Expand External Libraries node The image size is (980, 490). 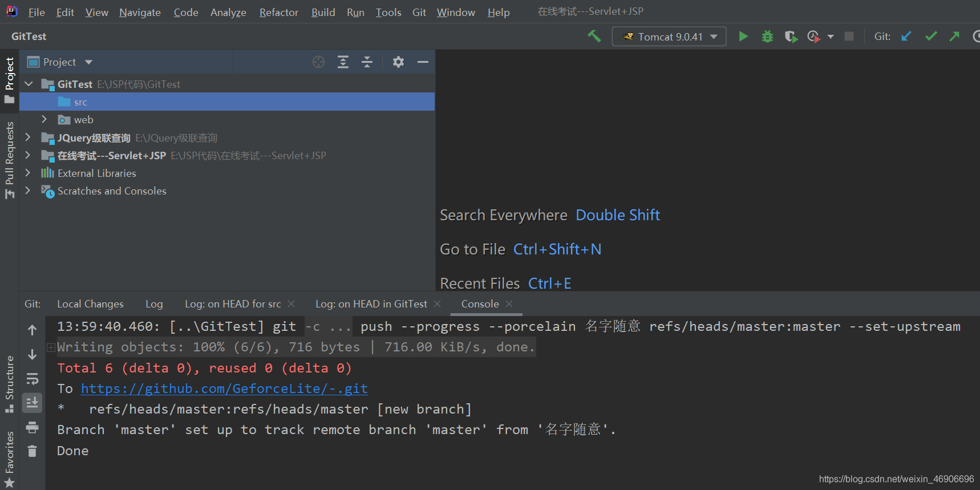point(27,172)
